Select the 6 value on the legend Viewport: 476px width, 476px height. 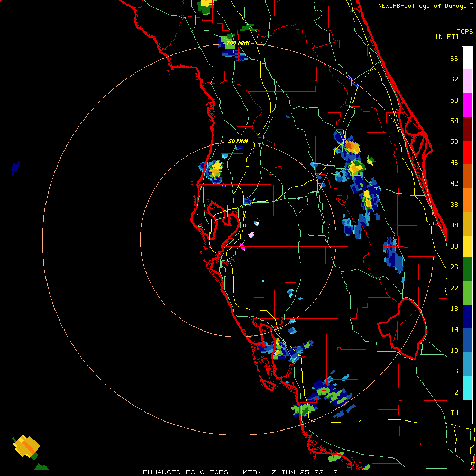[456, 371]
